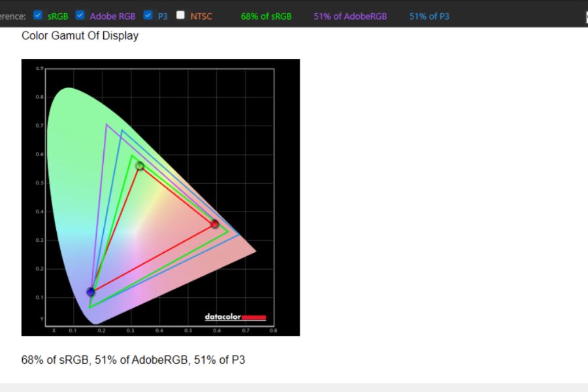Click the bottom-left vertex of the green sRGB triangle
Screen dimensions: 588x392
(90, 306)
